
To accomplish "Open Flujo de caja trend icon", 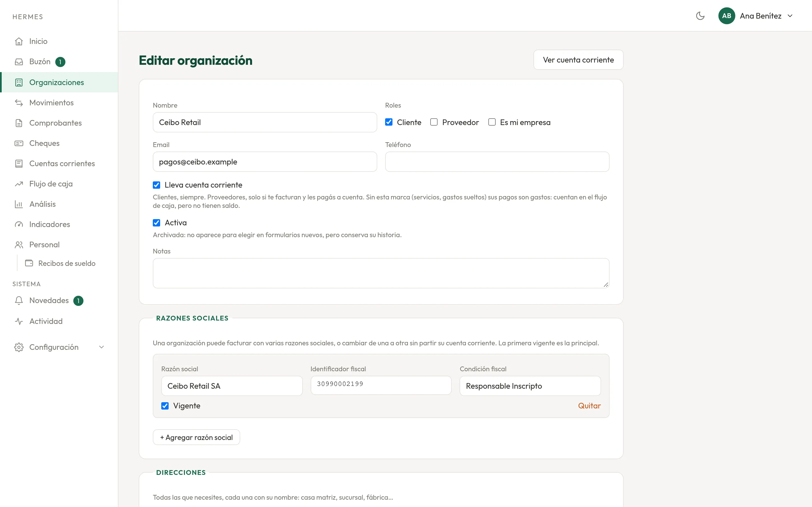I will click(19, 184).
